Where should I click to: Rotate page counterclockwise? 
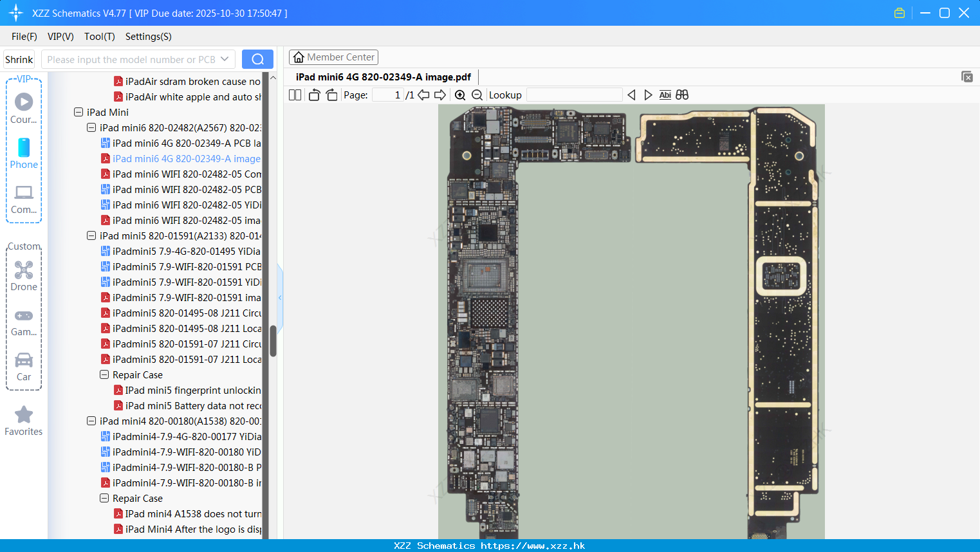coord(314,95)
